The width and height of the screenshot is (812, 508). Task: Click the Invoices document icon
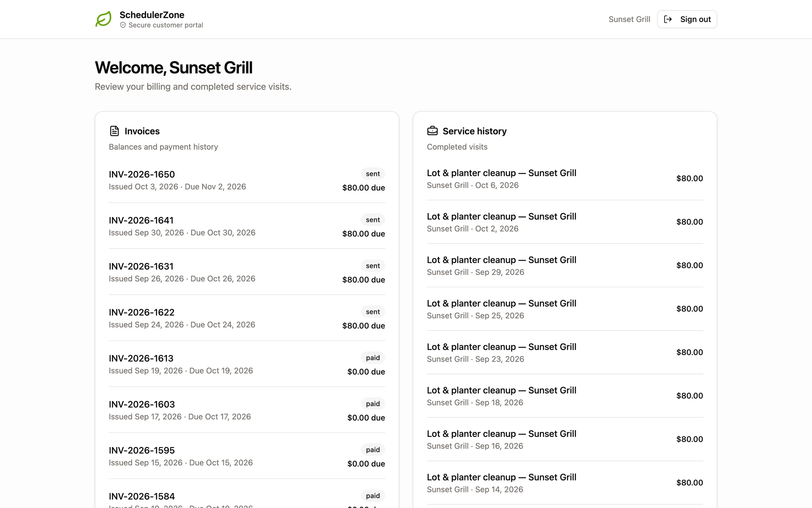click(114, 131)
